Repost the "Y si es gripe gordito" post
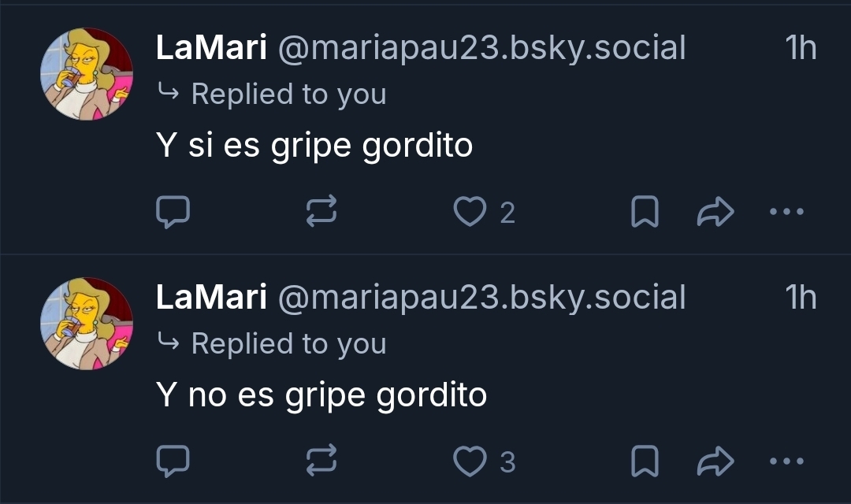 pos(321,212)
